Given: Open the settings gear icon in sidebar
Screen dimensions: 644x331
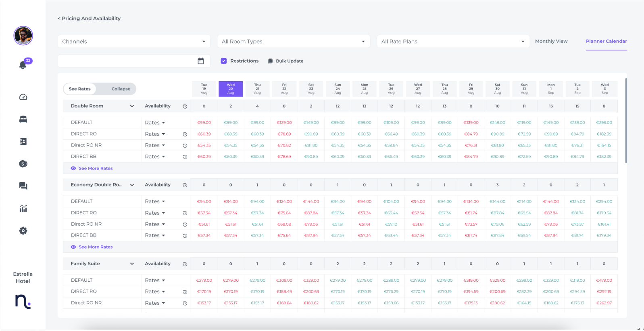Looking at the screenshot, I should 23,230.
